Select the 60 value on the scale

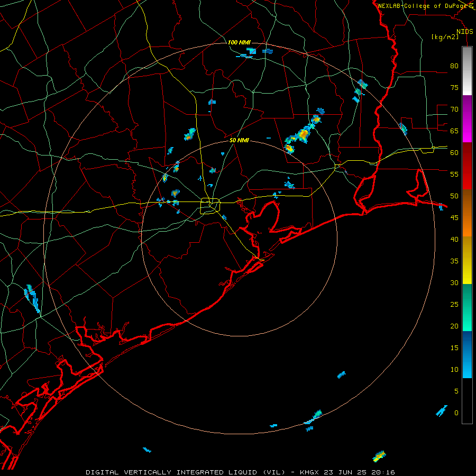[x=454, y=153]
